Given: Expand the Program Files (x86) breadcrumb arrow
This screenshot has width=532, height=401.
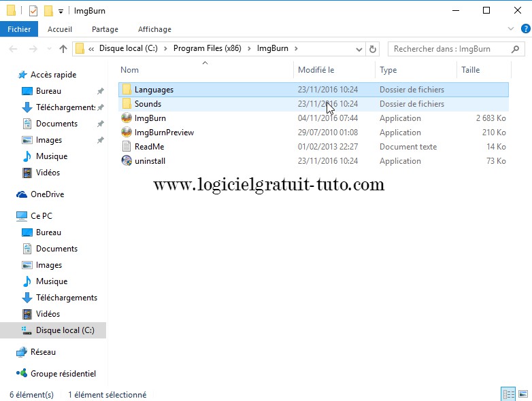Looking at the screenshot, I should (249, 49).
